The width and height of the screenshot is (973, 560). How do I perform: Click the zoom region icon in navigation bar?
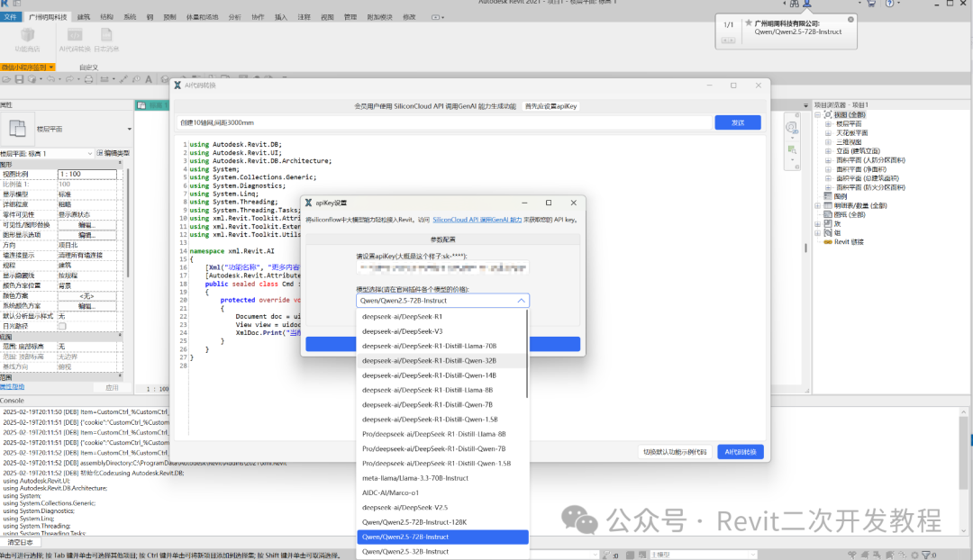(792, 149)
